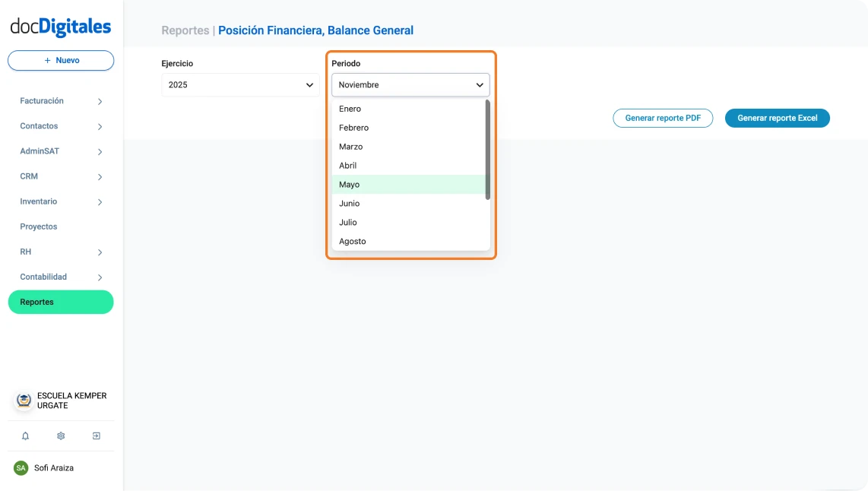The width and height of the screenshot is (868, 491).
Task: Open the Ejercicio 2025 dropdown
Action: click(x=240, y=85)
